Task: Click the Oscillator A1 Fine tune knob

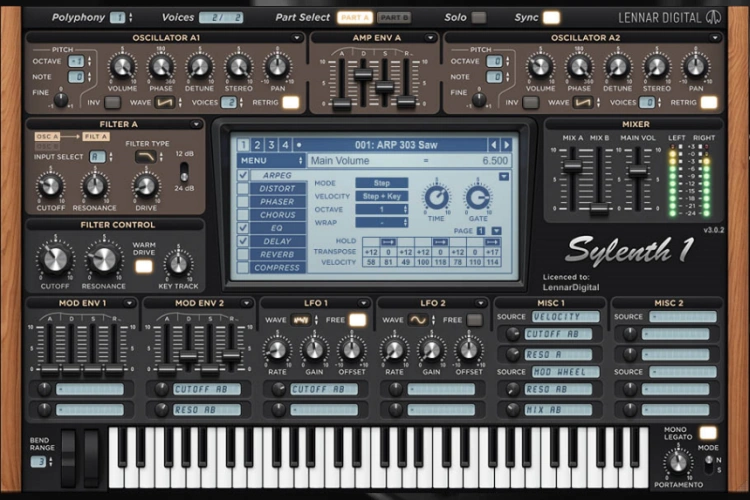Action: (x=61, y=100)
